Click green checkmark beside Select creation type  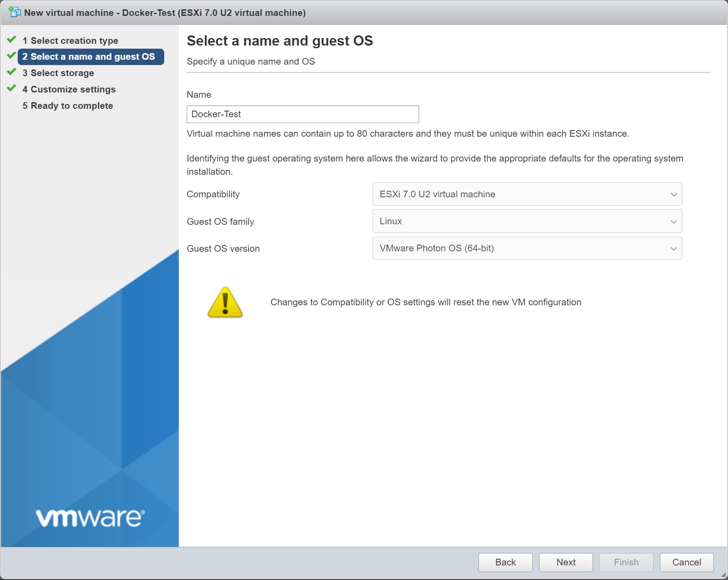coord(12,40)
